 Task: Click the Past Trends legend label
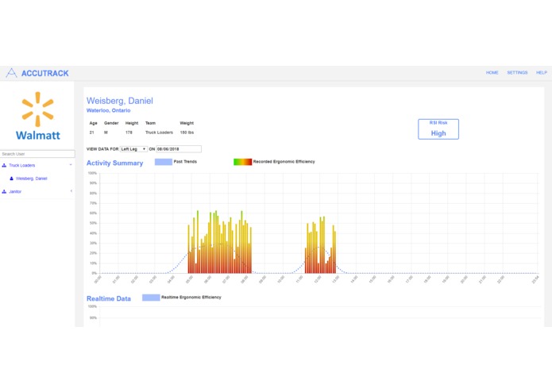click(x=185, y=162)
